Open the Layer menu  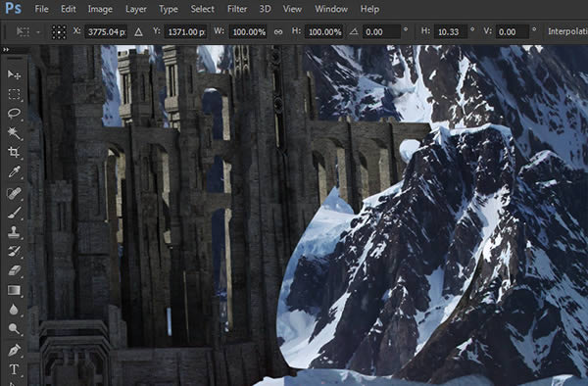coord(136,9)
